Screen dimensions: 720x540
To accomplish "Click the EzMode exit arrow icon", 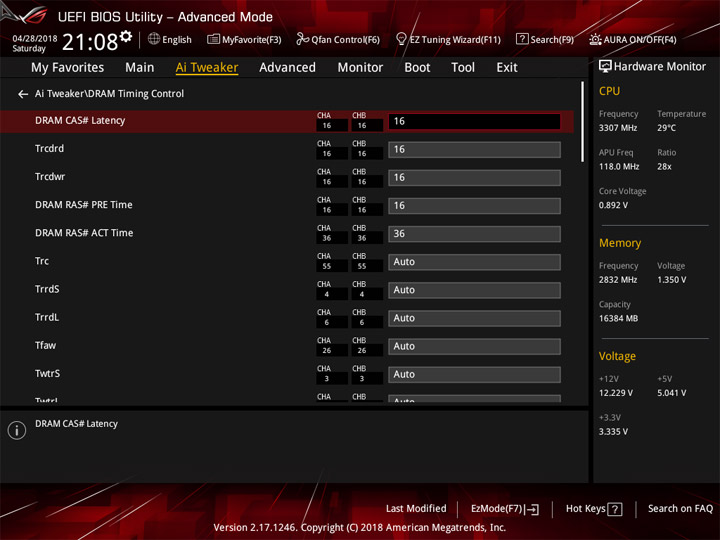I will click(532, 509).
